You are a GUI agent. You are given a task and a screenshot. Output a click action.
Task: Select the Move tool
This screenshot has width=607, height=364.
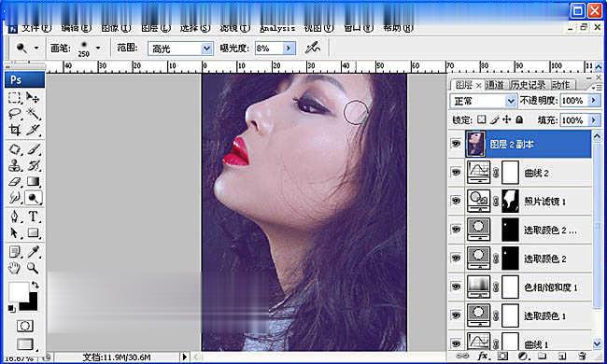tap(33, 97)
